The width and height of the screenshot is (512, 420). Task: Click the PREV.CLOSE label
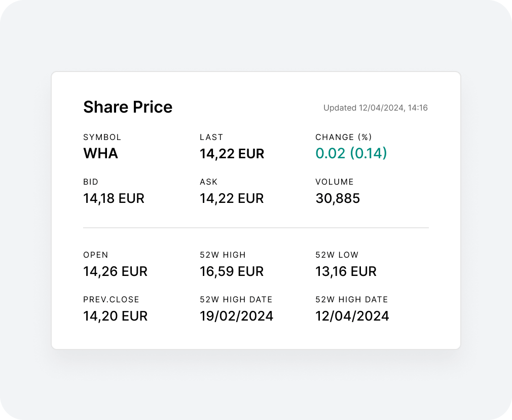pos(111,299)
